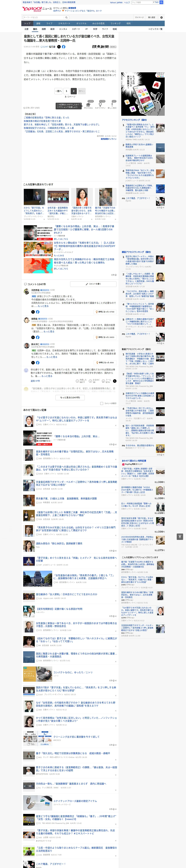Choose the スポーツ category
This screenshot has width=186, height=868.
point(76,29)
